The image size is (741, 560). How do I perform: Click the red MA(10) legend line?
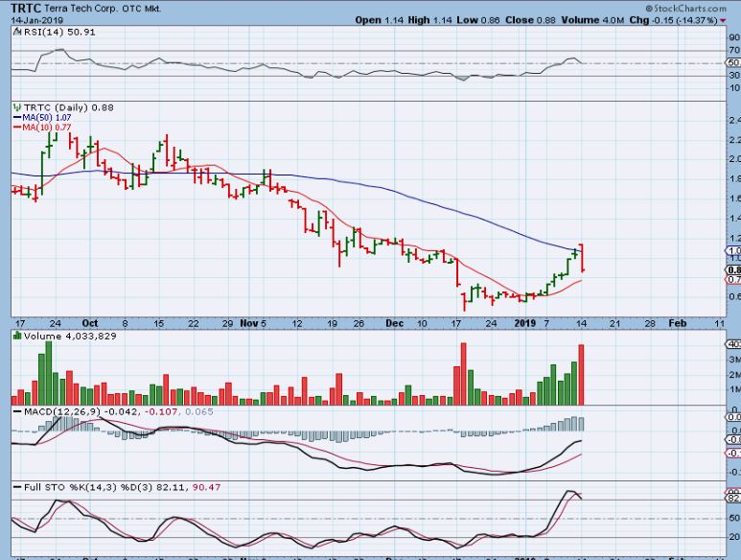(17, 128)
